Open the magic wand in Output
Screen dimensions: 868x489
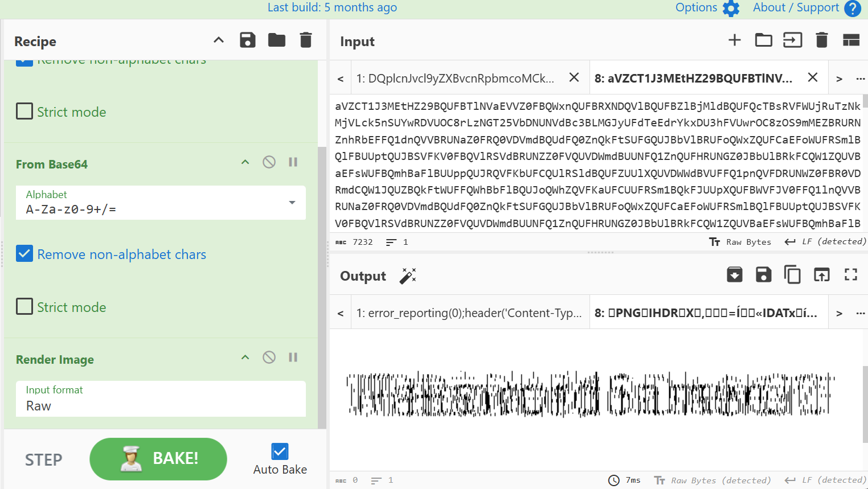click(408, 276)
